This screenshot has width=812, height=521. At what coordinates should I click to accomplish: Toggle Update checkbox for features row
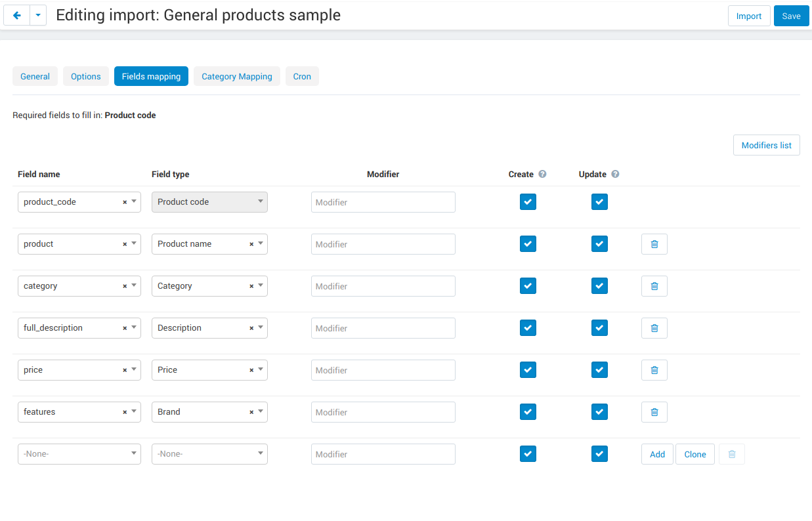(599, 411)
